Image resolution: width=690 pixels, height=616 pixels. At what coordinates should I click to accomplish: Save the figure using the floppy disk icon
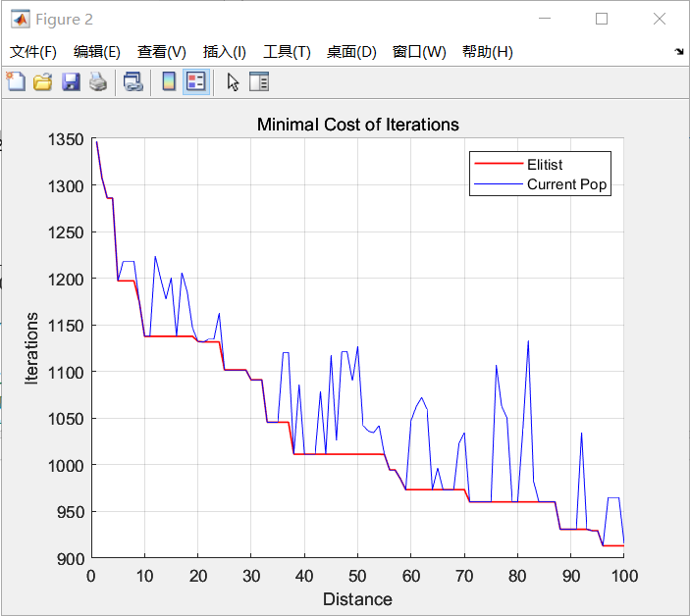(x=71, y=81)
